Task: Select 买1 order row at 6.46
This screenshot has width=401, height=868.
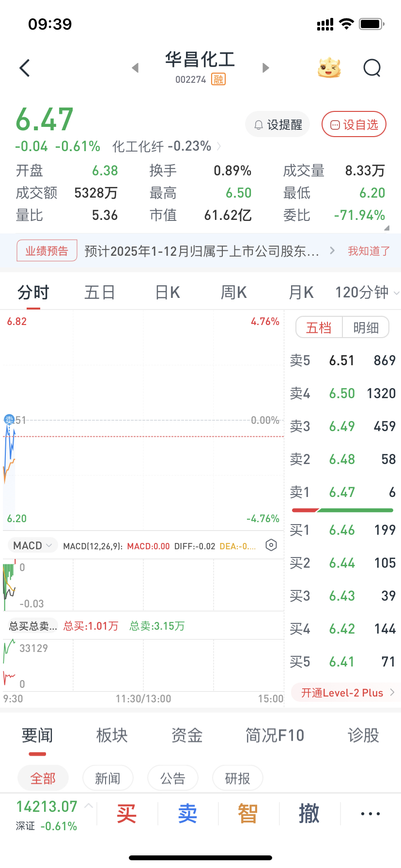Action: coord(342,530)
